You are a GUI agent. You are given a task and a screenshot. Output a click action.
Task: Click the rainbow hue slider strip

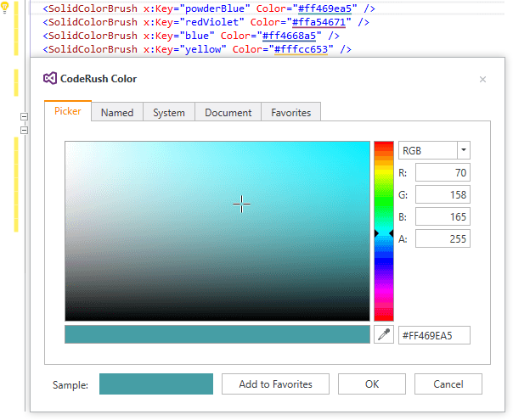click(x=384, y=231)
